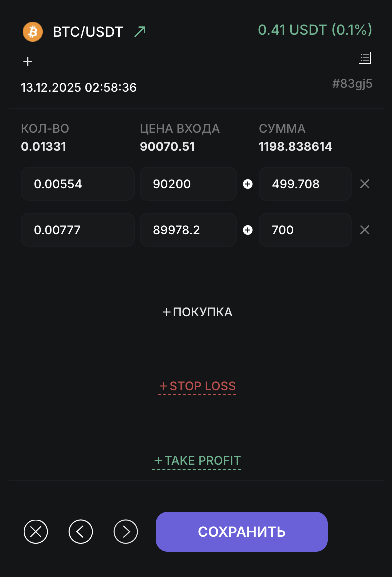Image resolution: width=392 pixels, height=577 pixels.
Task: Click the entry price field showing 90200
Action: 188,184
